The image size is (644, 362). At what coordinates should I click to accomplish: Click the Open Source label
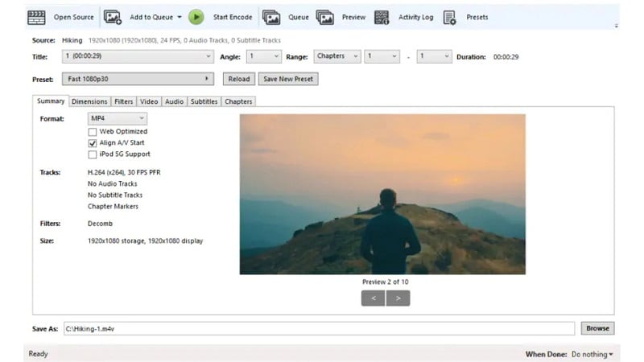point(73,17)
